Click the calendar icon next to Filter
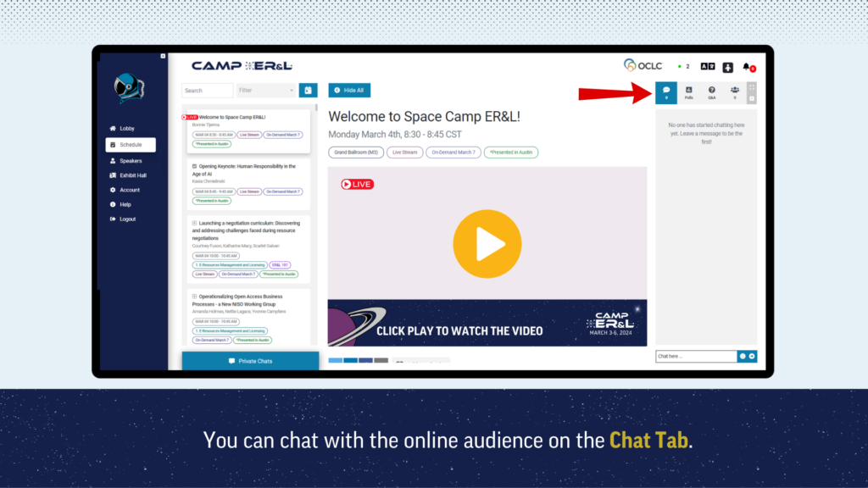Viewport: 868px width, 488px height. [x=308, y=90]
